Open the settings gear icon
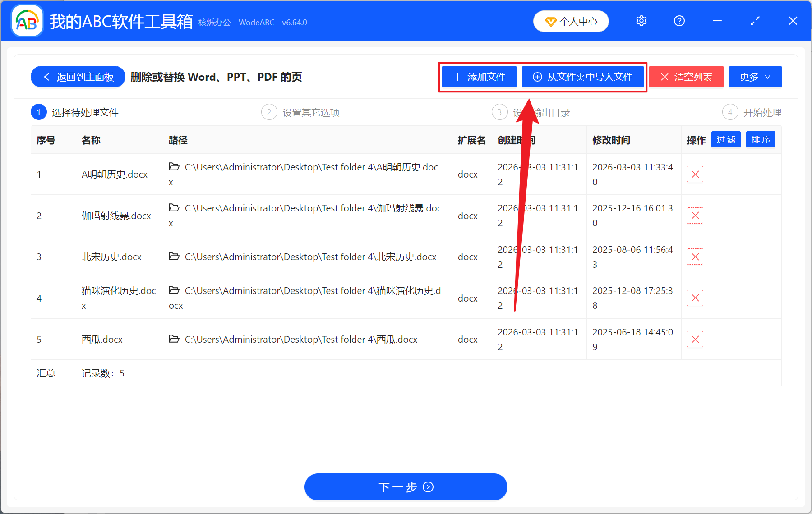 pyautogui.click(x=641, y=21)
